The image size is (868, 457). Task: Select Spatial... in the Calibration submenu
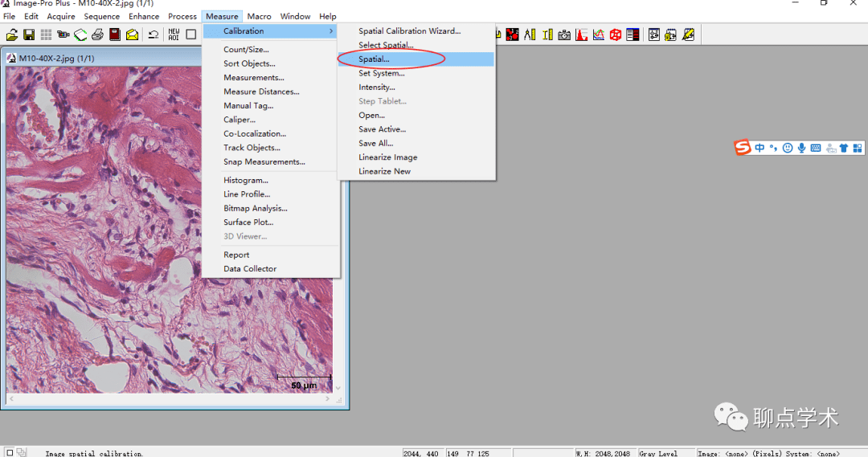(374, 59)
